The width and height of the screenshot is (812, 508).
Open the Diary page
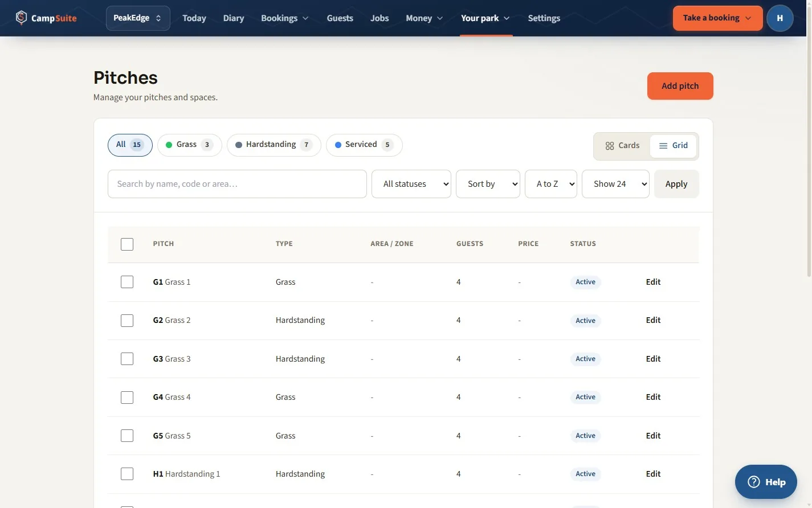234,18
